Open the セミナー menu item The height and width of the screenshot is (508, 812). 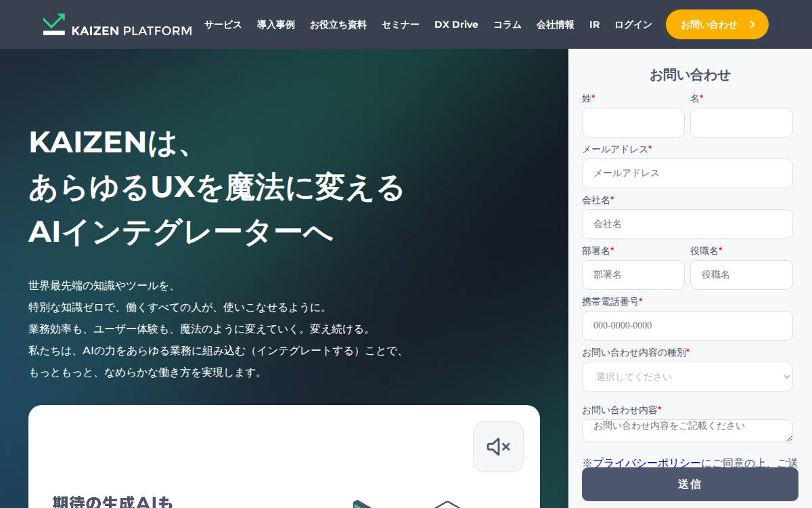[400, 24]
